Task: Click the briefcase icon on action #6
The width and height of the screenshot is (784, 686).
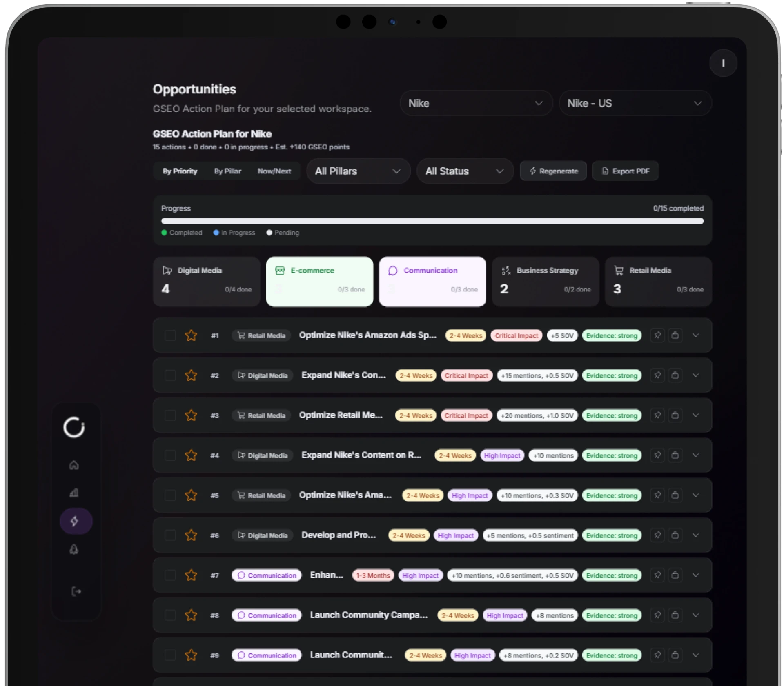Action: (675, 535)
